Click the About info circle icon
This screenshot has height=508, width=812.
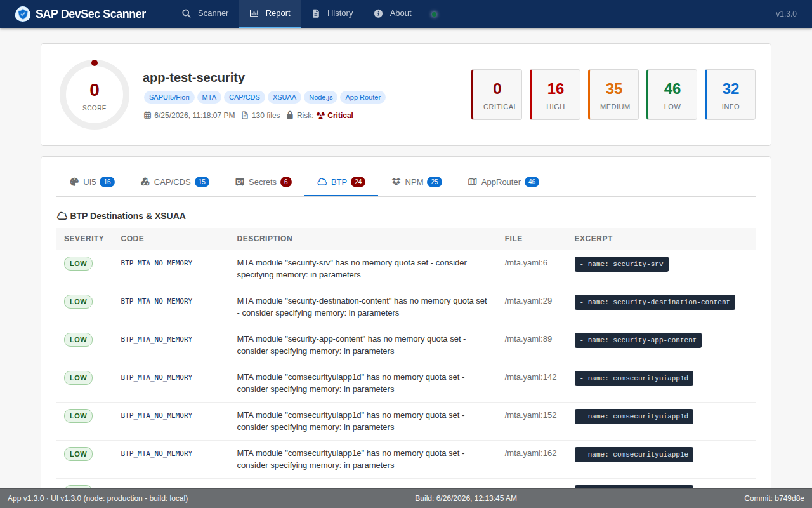[379, 13]
